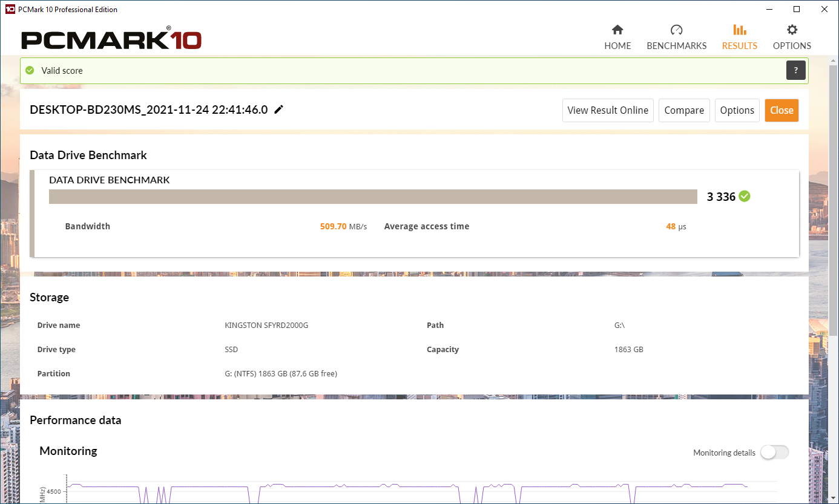Open the Options tab with gear

click(792, 38)
